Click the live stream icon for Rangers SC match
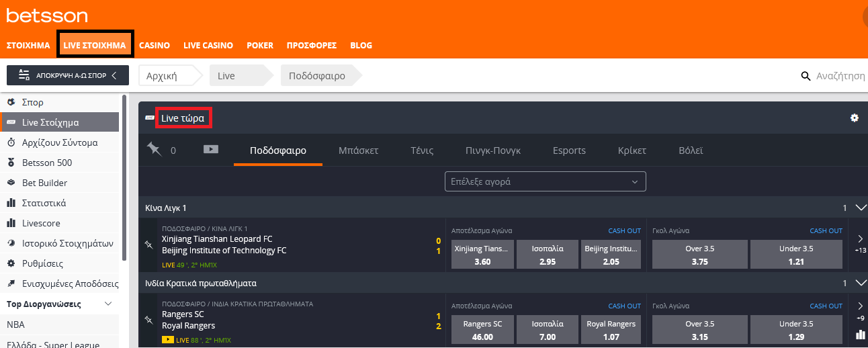Screen dimensions: 868x348 (x=168, y=340)
